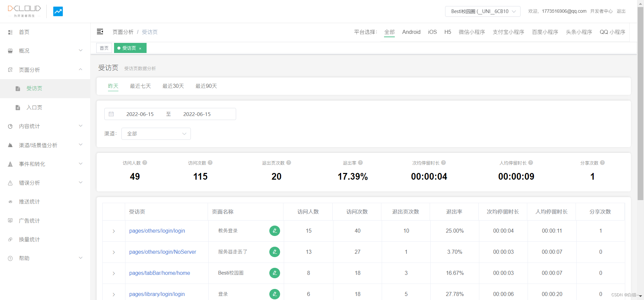Screen dimensions: 644x300
Task: Collapse sidebar with the hamburger icon
Action: (x=100, y=32)
